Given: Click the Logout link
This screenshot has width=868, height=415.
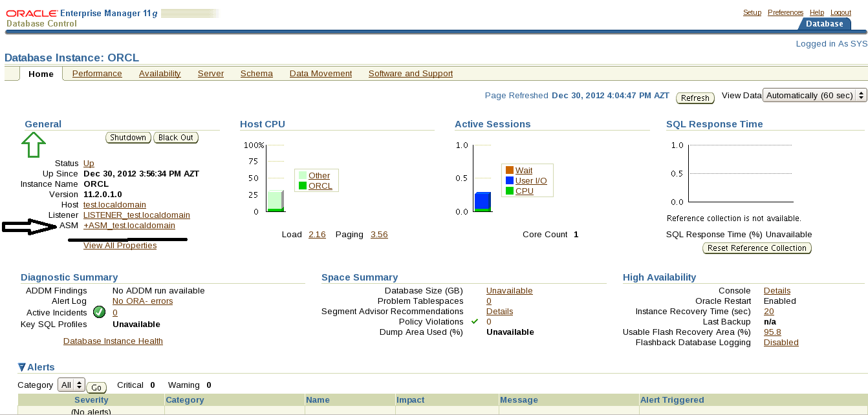Looking at the screenshot, I should click(841, 13).
